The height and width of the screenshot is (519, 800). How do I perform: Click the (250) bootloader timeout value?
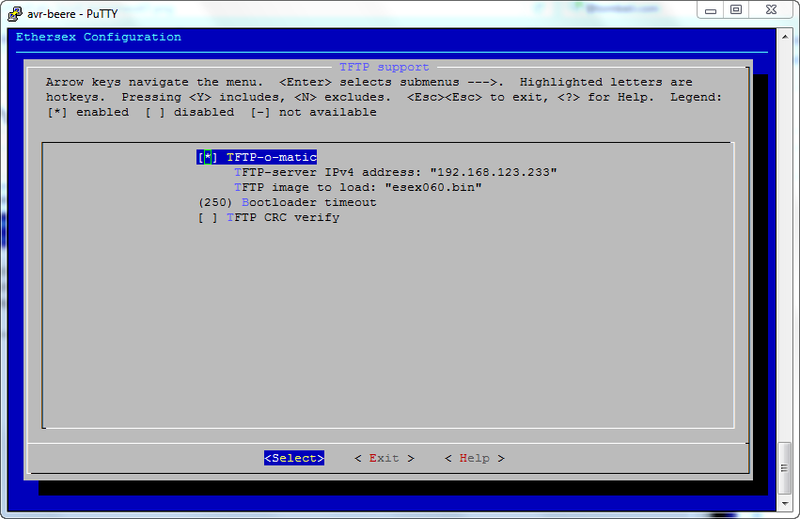(x=215, y=202)
